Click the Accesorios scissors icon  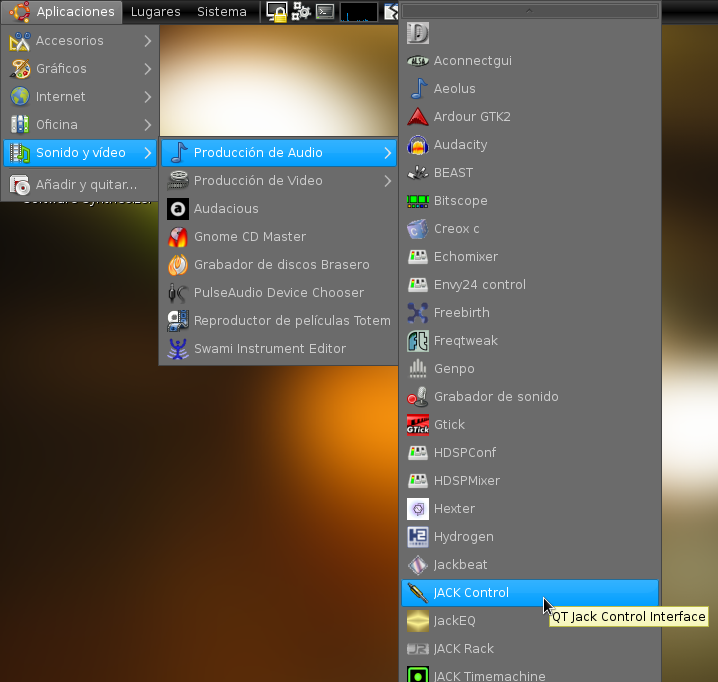(x=20, y=41)
